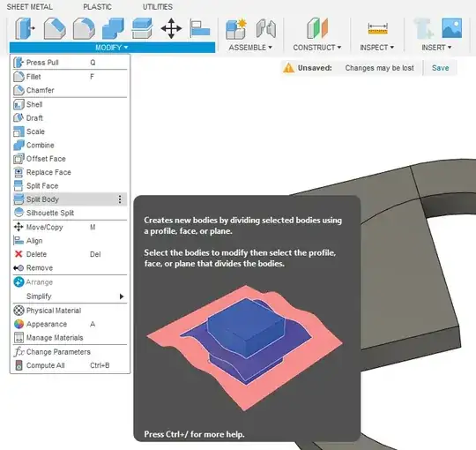Select the Combine toolbar icon

(x=113, y=28)
